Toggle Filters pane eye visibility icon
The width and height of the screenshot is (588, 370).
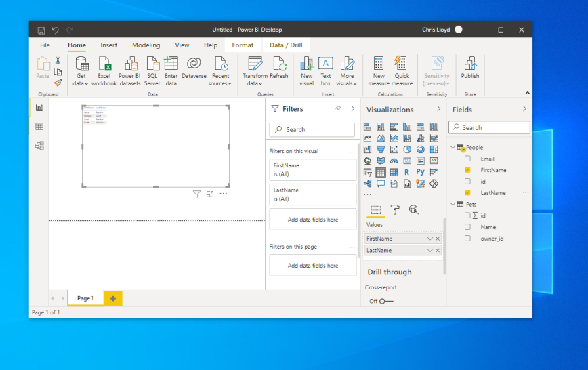click(x=339, y=109)
